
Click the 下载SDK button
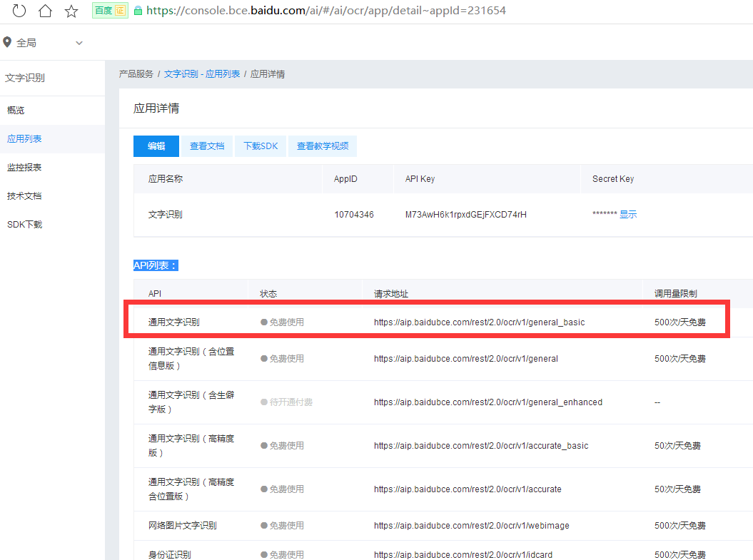pyautogui.click(x=261, y=146)
